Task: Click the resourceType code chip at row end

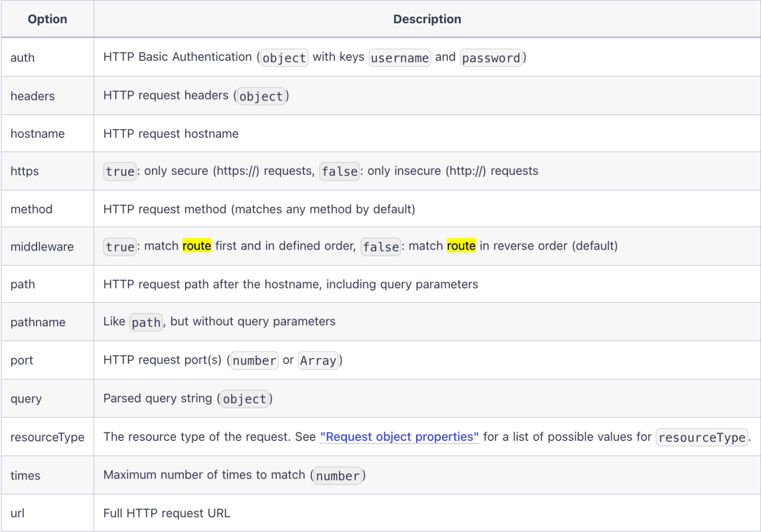Action: coord(702,437)
